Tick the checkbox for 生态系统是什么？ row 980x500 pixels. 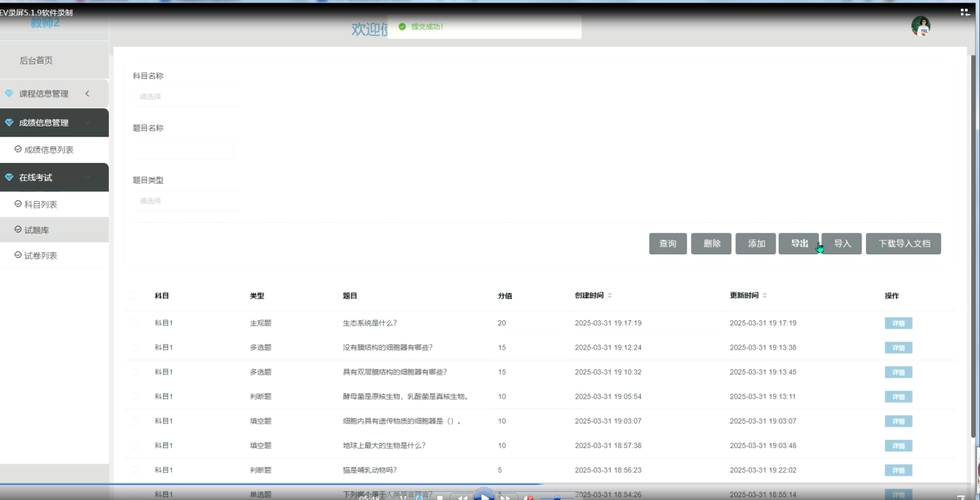[x=135, y=322]
